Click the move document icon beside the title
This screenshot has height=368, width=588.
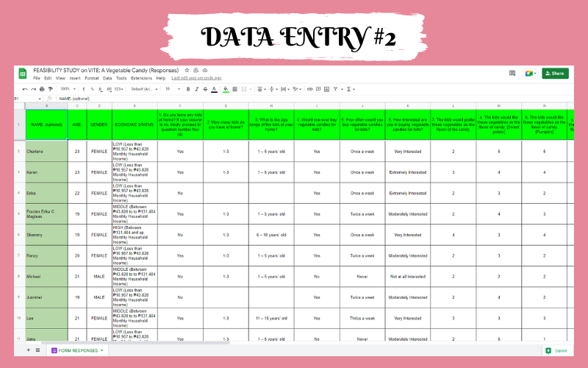point(196,70)
